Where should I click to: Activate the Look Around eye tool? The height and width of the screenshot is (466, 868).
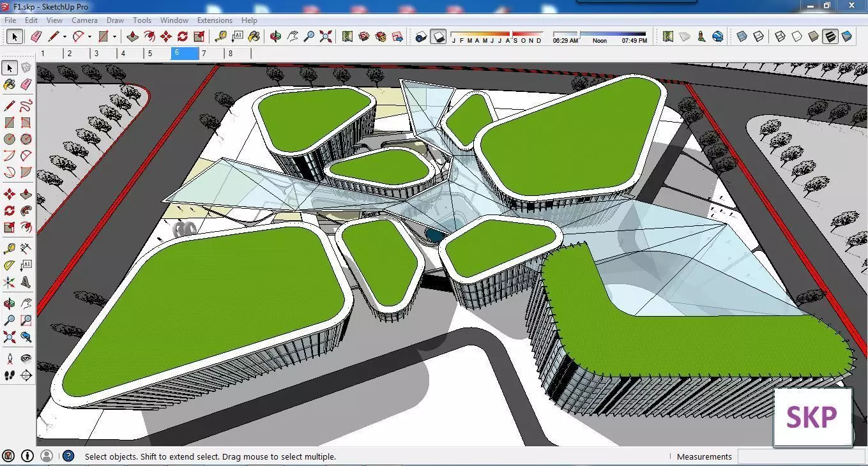click(26, 359)
